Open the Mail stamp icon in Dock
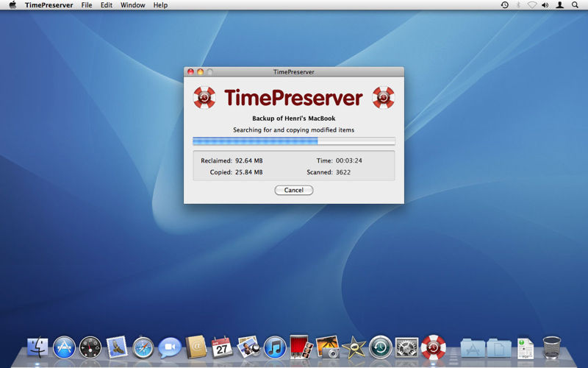The height and width of the screenshot is (368, 588). pyautogui.click(x=117, y=347)
